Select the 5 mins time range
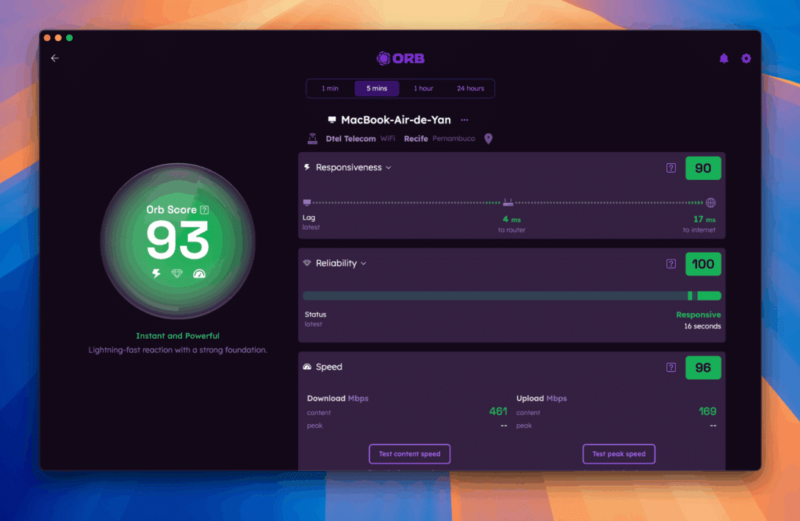Viewport: 800px width, 521px height. (377, 88)
